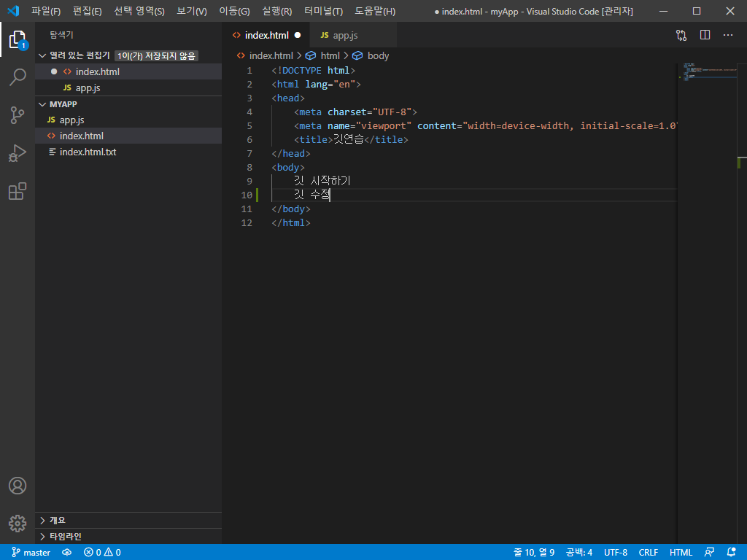Click the feedback icon in status bar

(x=709, y=553)
